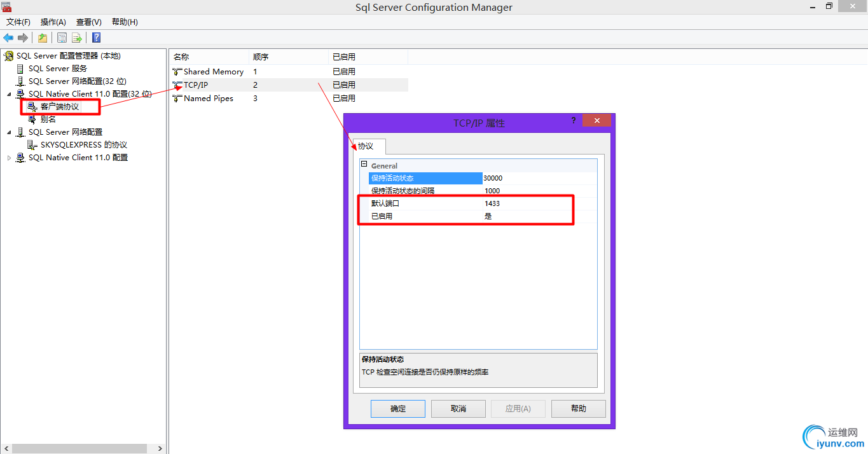Select the SQL Server 配置管理器 (本地) root node
The width and height of the screenshot is (868, 454).
pos(69,56)
